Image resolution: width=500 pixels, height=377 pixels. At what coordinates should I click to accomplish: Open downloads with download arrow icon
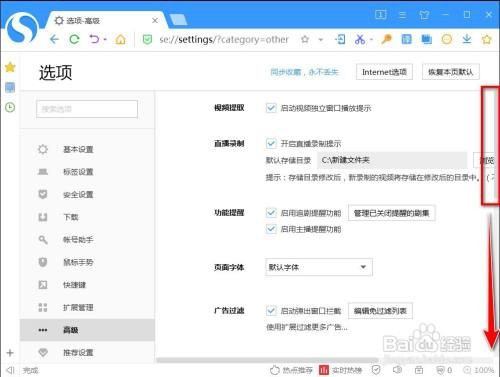click(467, 39)
